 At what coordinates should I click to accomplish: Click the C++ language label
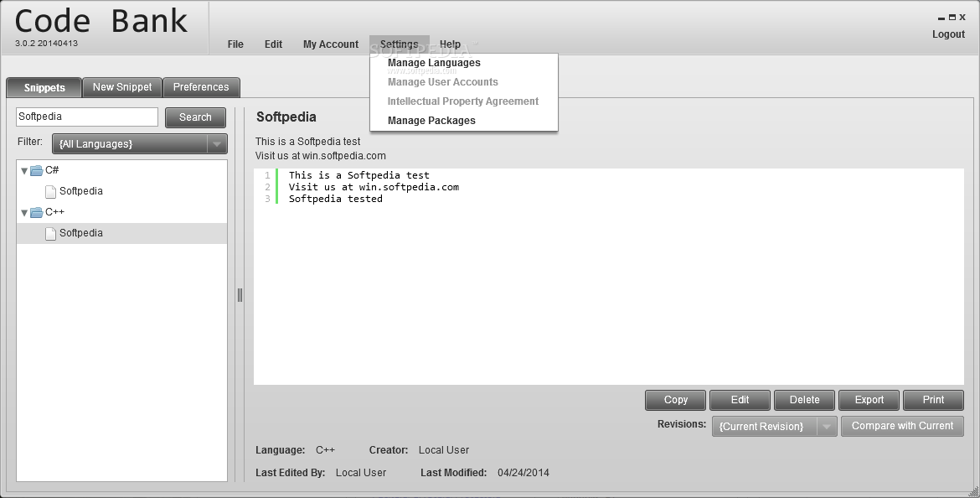[55, 212]
